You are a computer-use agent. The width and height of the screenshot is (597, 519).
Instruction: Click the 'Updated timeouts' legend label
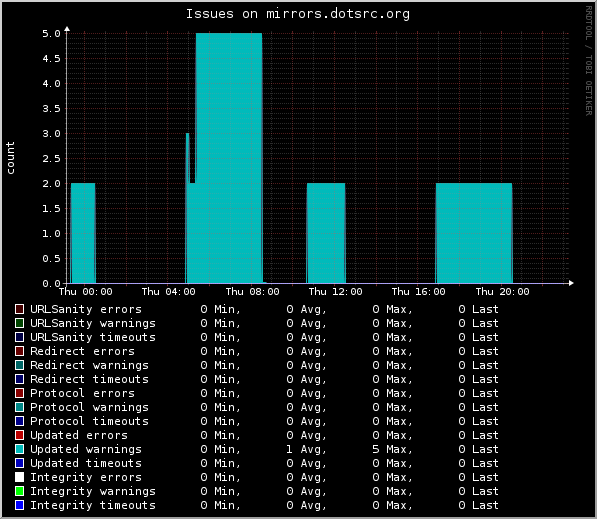coord(86,463)
